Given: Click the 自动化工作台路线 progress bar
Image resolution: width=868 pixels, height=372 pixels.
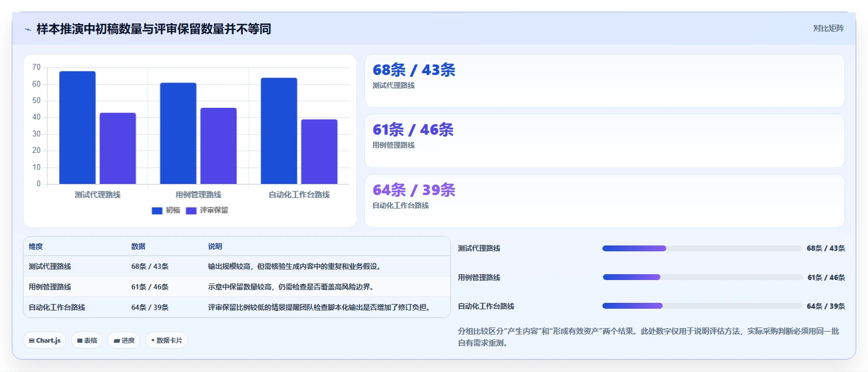Looking at the screenshot, I should click(x=702, y=306).
